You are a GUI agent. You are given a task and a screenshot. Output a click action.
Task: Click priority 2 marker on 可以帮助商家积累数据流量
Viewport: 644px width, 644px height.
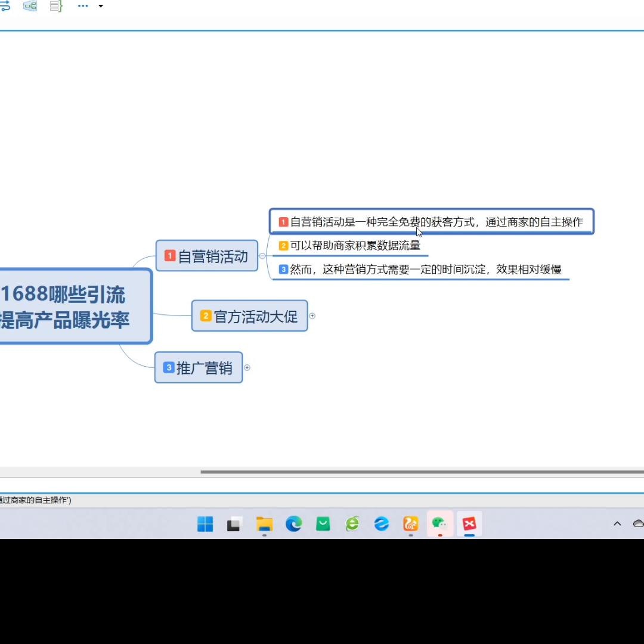pos(283,246)
